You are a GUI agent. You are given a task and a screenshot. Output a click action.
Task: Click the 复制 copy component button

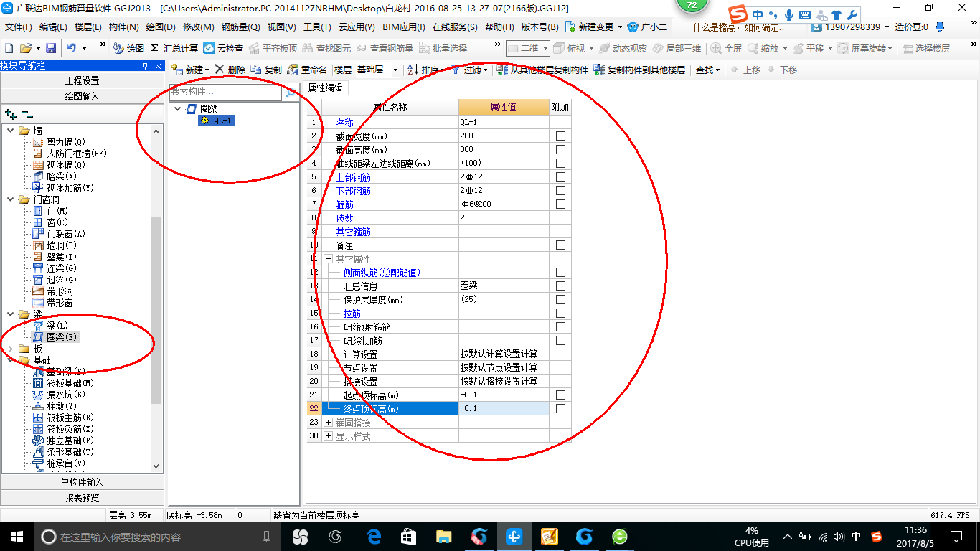(x=266, y=70)
